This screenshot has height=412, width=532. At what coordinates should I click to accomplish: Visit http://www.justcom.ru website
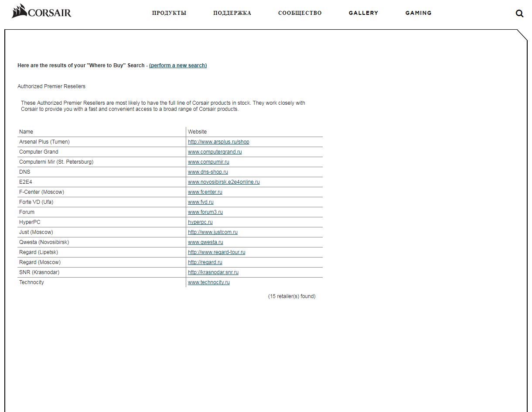coord(213,232)
